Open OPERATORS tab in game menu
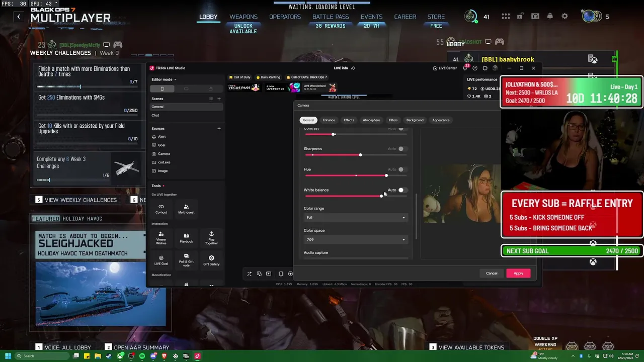The width and height of the screenshot is (644, 362). pos(285,17)
